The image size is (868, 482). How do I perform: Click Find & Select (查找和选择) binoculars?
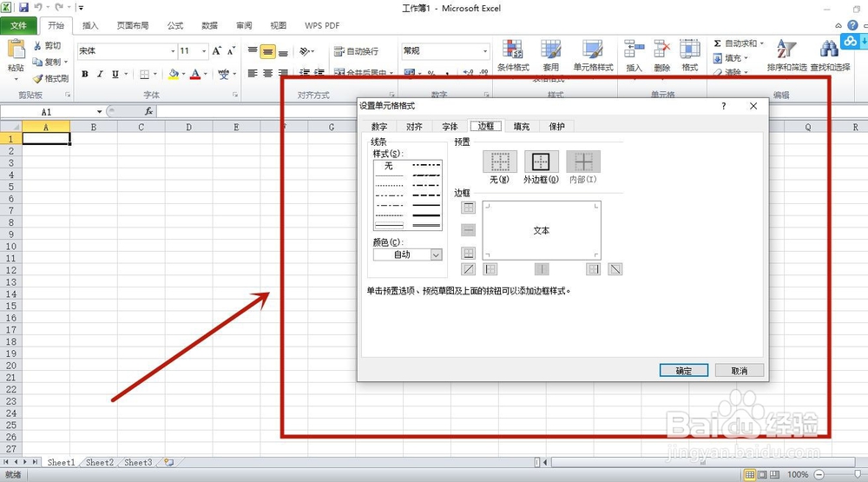coord(829,50)
